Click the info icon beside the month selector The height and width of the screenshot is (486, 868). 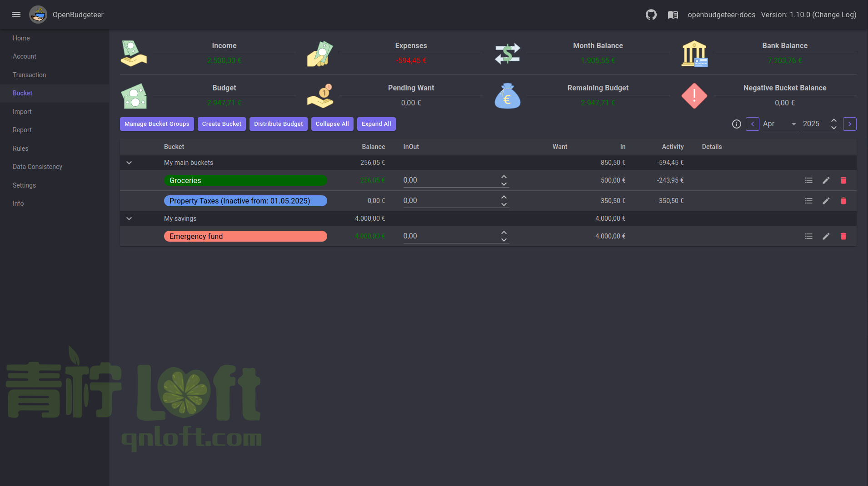[737, 124]
